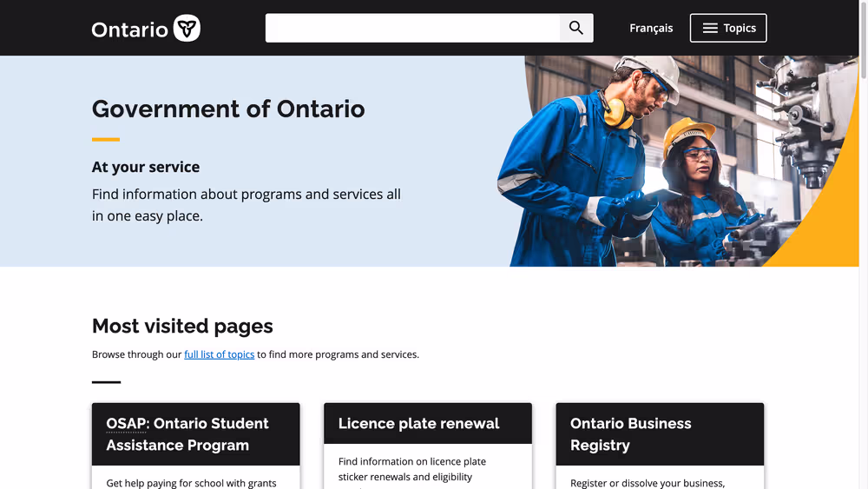Open the Ontario Business Registry card title
Viewport: 868px width, 489px height.
click(631, 434)
